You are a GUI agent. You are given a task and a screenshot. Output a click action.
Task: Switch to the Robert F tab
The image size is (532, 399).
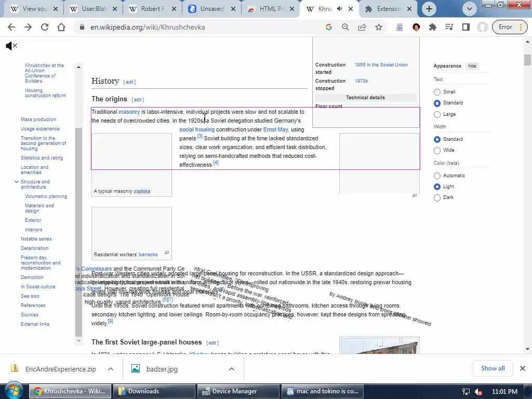152,9
